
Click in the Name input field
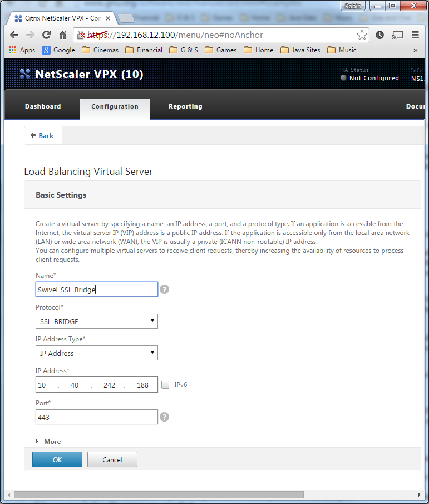click(97, 289)
